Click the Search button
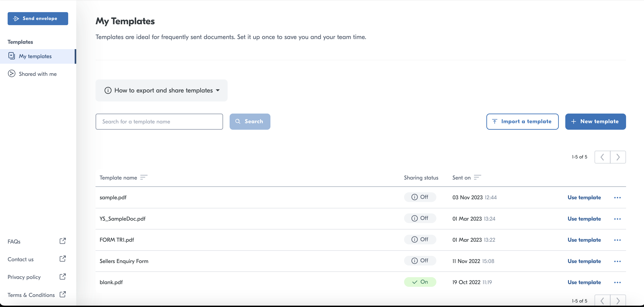The image size is (644, 307). [250, 122]
